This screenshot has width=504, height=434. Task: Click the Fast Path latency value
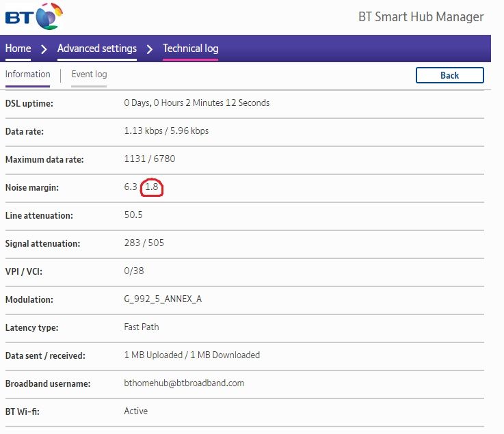pyautogui.click(x=142, y=327)
